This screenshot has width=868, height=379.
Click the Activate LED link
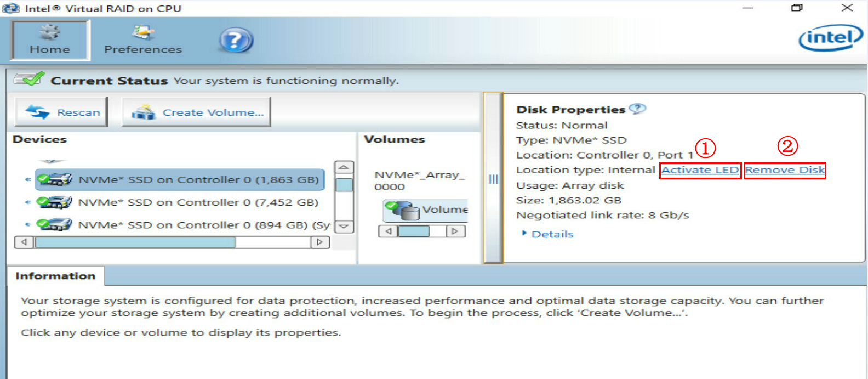point(700,170)
